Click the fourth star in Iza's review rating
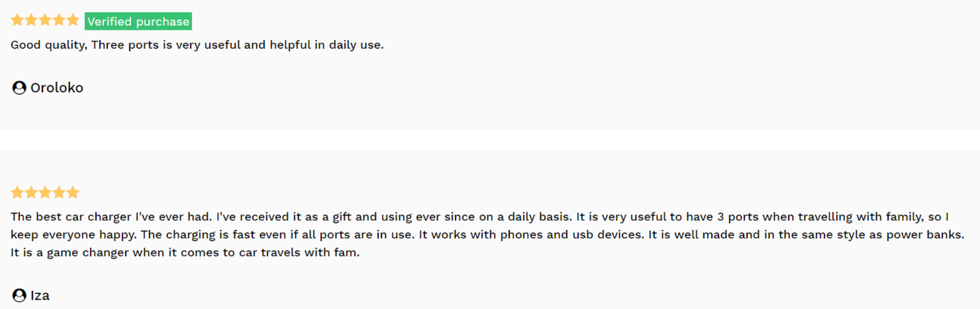This screenshot has height=309, width=980. coord(59,192)
